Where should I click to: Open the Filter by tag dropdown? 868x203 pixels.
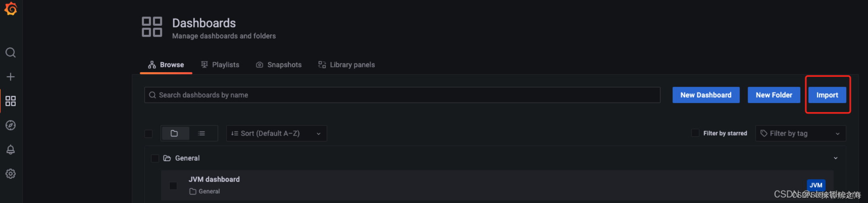tap(800, 134)
